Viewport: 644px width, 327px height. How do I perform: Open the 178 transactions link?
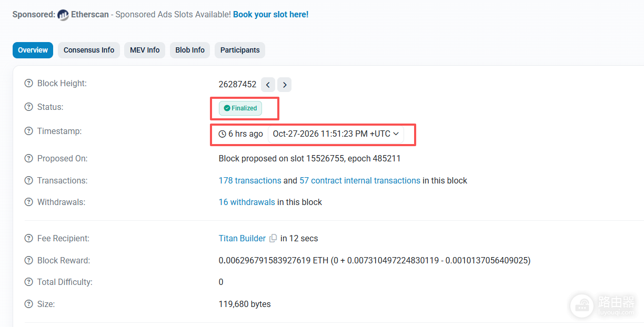coord(250,180)
